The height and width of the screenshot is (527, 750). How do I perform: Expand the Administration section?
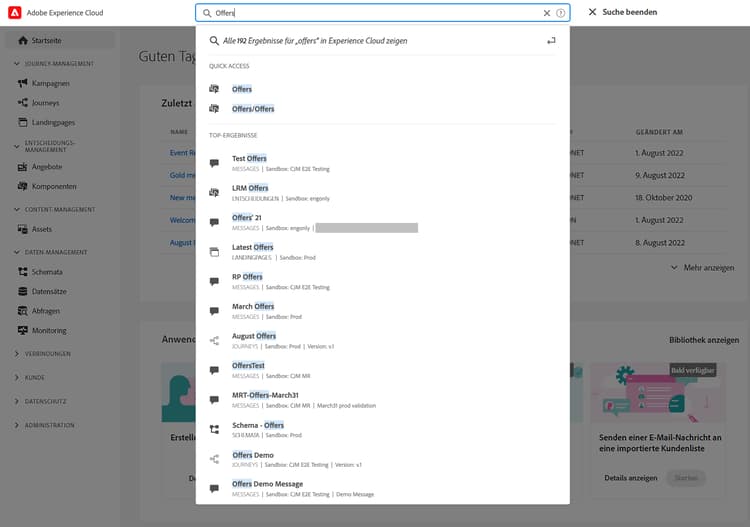click(17, 425)
